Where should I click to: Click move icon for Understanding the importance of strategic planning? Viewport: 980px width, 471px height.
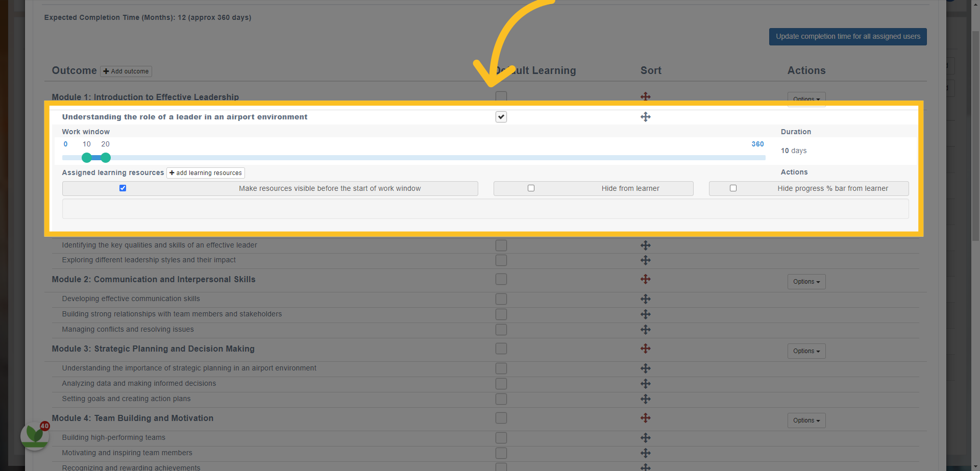pyautogui.click(x=646, y=368)
